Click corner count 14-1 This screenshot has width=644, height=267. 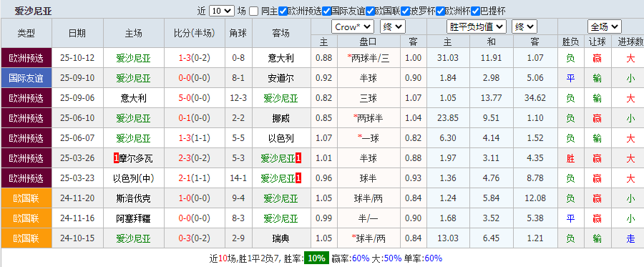coord(238,179)
